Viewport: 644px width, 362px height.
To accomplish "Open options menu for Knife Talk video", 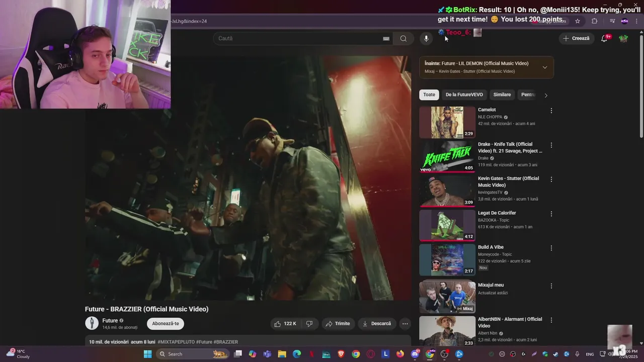I will coord(551,145).
